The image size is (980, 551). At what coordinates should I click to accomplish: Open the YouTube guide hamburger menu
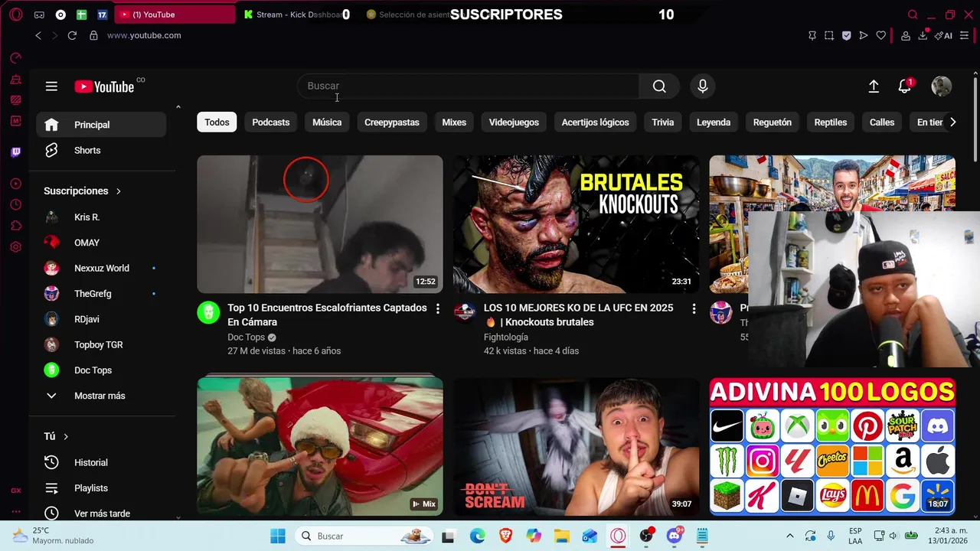(x=51, y=86)
